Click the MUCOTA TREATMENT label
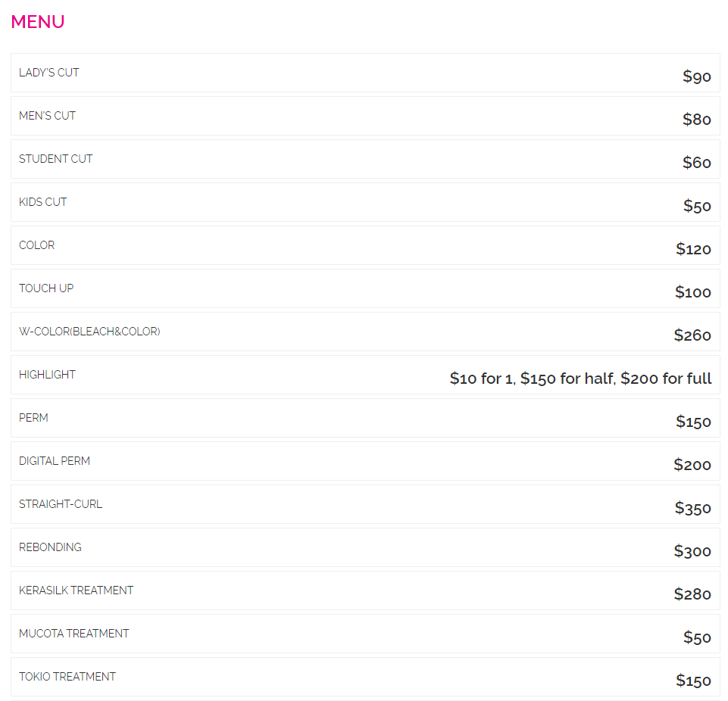 [x=74, y=634]
